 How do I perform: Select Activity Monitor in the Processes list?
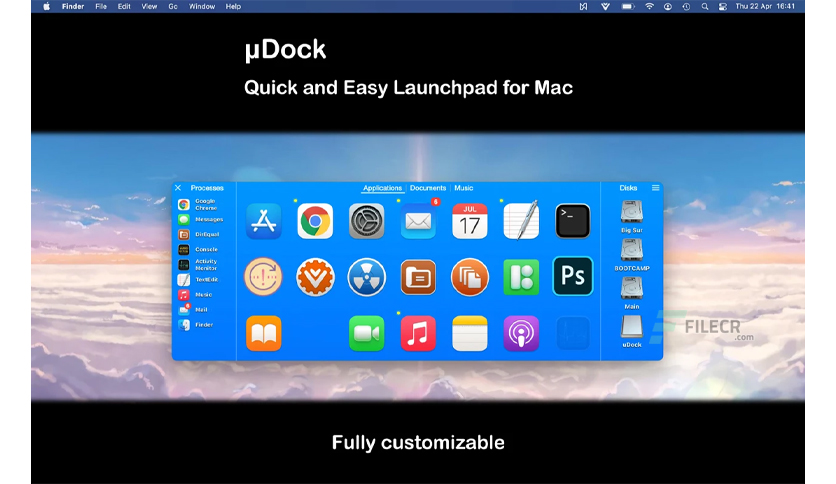[200, 265]
